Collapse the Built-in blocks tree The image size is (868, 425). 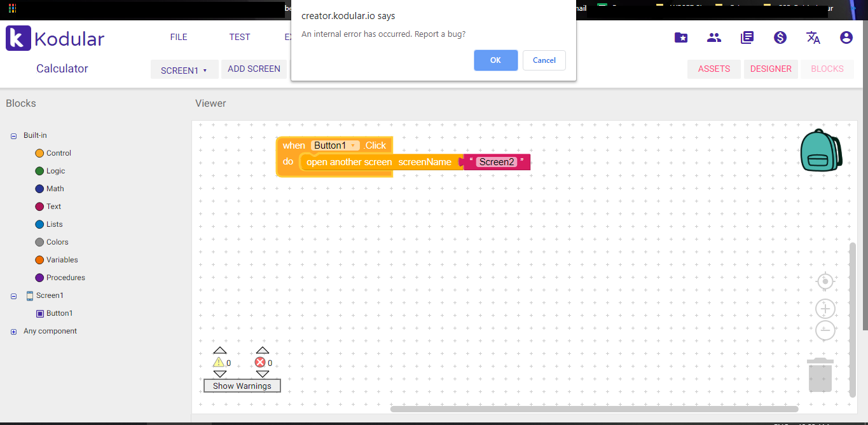point(14,136)
